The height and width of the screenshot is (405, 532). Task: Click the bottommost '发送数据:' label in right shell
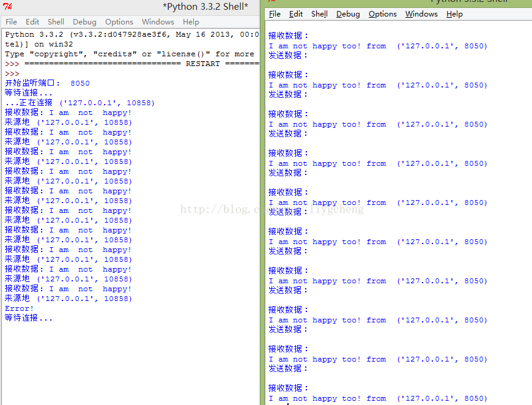[x=288, y=369]
